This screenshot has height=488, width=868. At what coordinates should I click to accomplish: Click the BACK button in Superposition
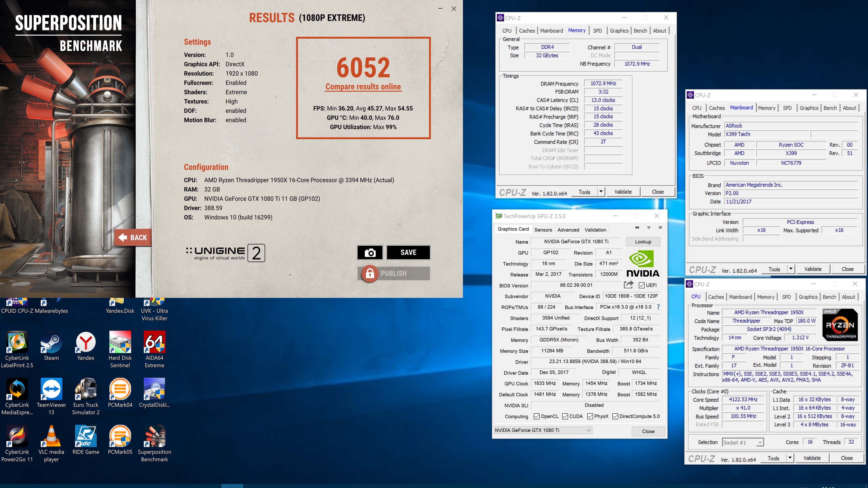pyautogui.click(x=133, y=238)
